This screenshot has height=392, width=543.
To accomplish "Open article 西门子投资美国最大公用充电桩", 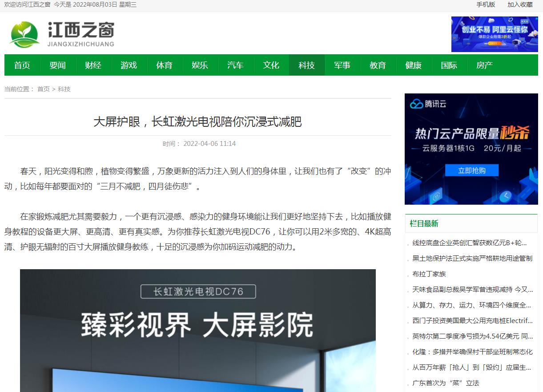I will [x=472, y=320].
